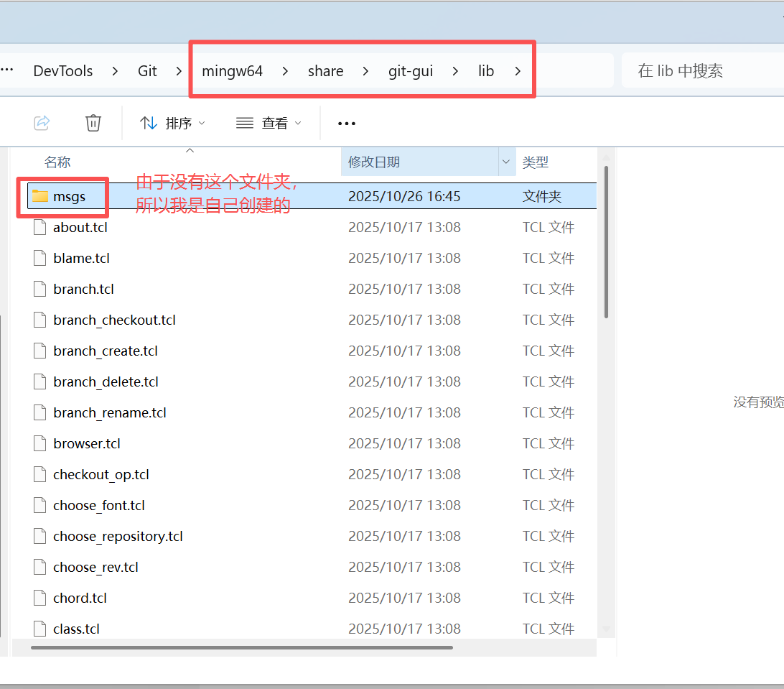Expand the chevron after share
The width and height of the screenshot is (784, 689).
365,72
